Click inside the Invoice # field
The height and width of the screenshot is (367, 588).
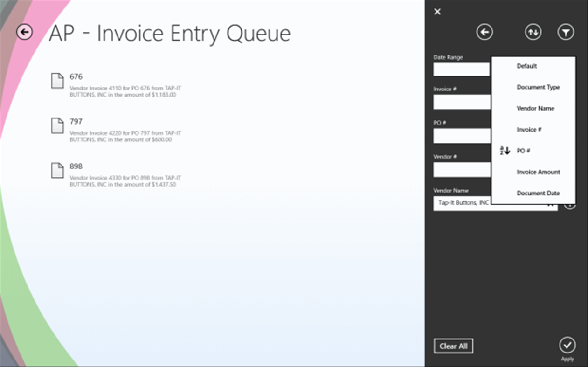pos(461,102)
